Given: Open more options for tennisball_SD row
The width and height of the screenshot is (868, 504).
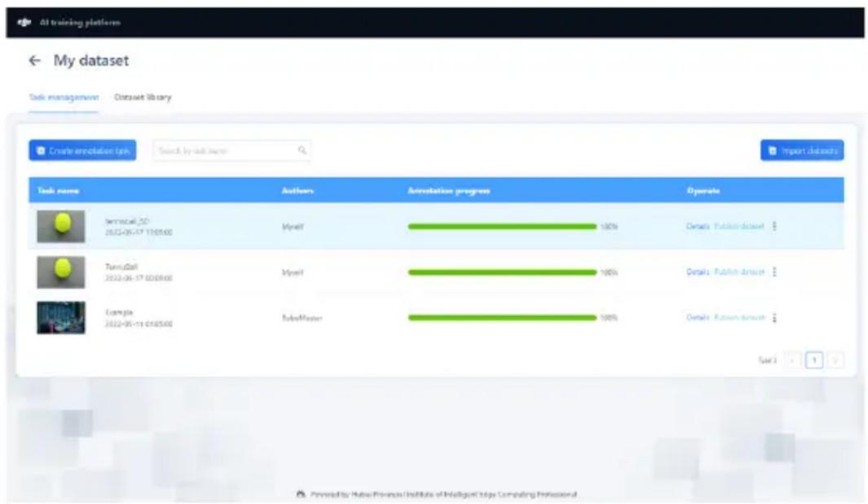Looking at the screenshot, I should pyautogui.click(x=774, y=226).
